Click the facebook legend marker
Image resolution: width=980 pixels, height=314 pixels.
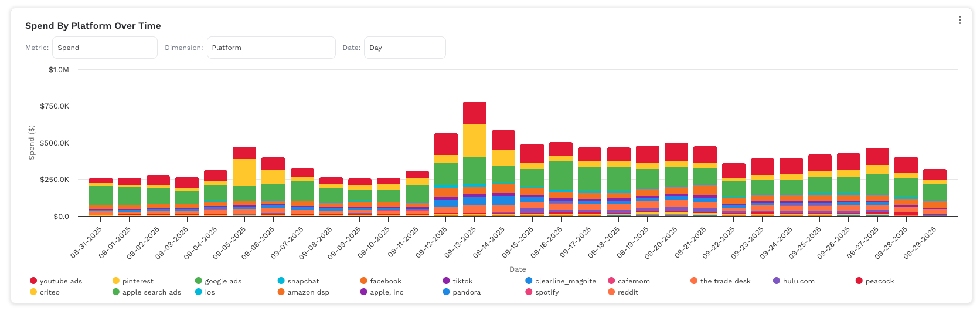coord(364,281)
